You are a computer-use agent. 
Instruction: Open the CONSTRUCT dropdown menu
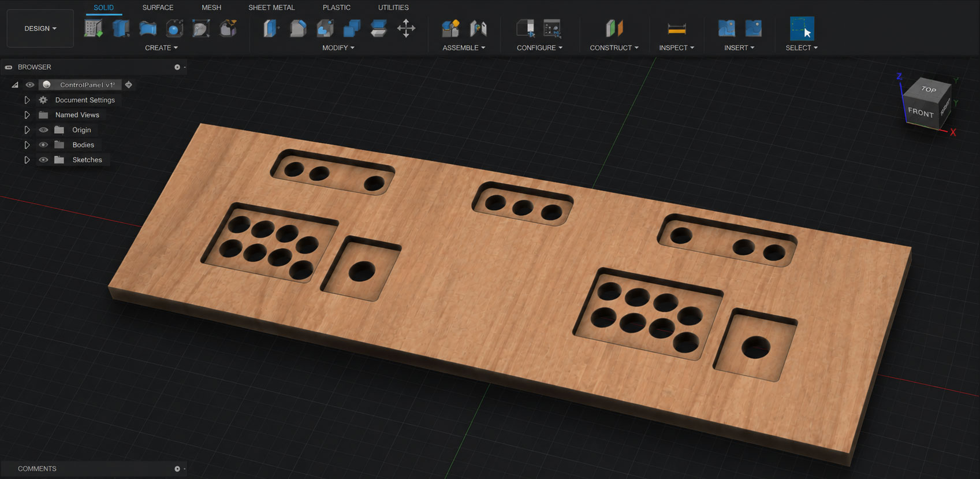(x=614, y=48)
